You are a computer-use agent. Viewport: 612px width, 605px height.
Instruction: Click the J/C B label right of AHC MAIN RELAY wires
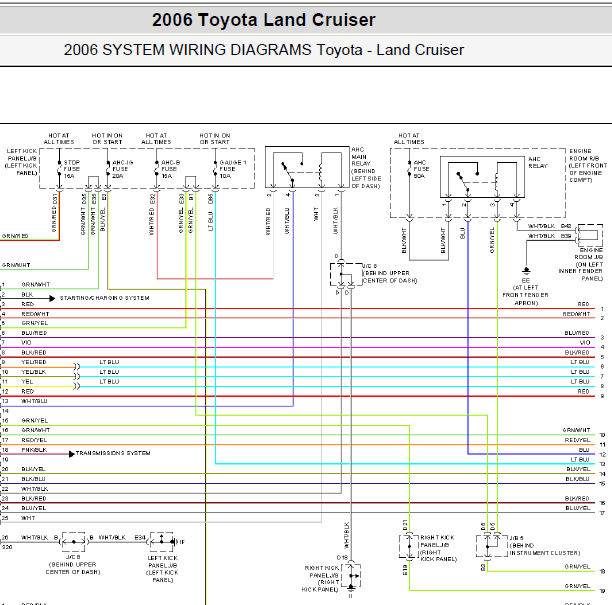coord(369,266)
